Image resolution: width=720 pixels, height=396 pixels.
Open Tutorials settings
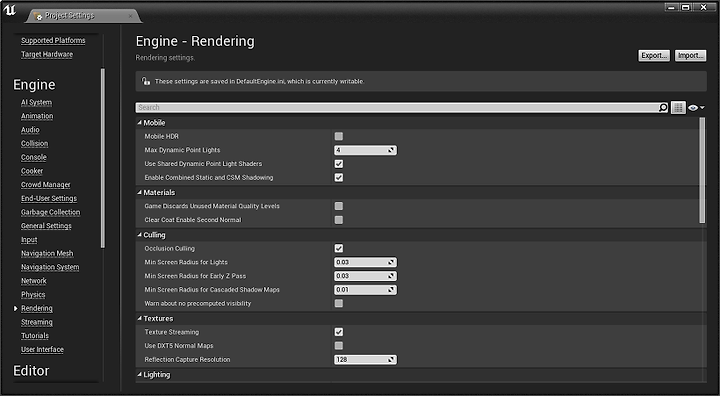point(35,336)
